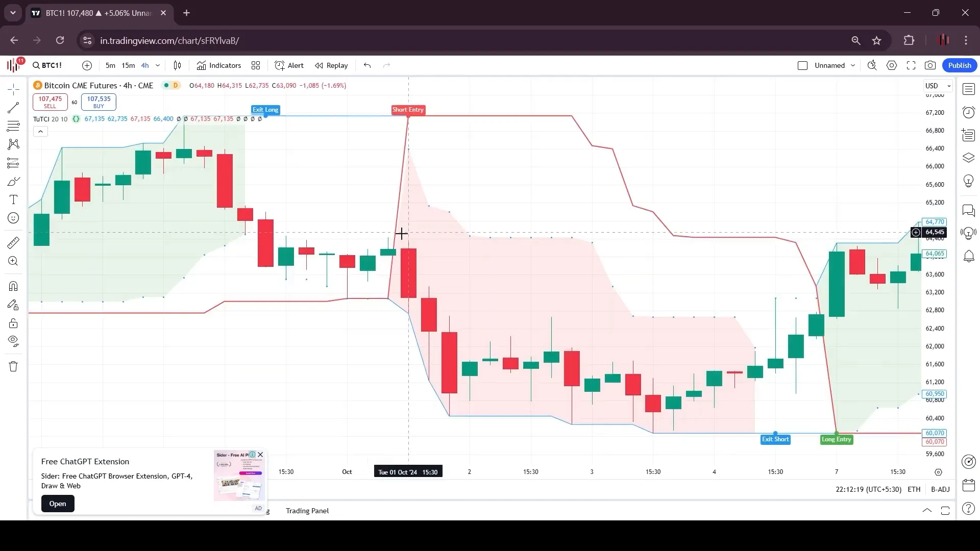Click the layout/template icon
The width and height of the screenshot is (980, 551).
coord(255,65)
